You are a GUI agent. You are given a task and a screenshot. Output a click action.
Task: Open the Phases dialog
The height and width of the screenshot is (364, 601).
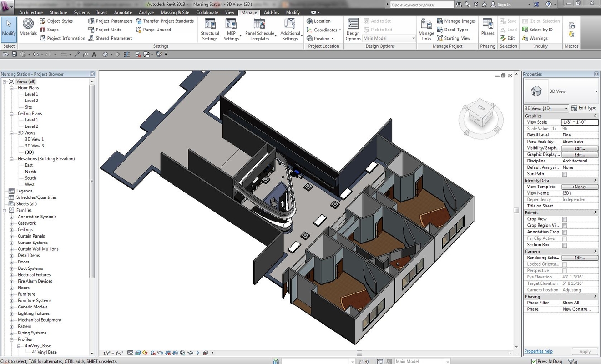487,29
